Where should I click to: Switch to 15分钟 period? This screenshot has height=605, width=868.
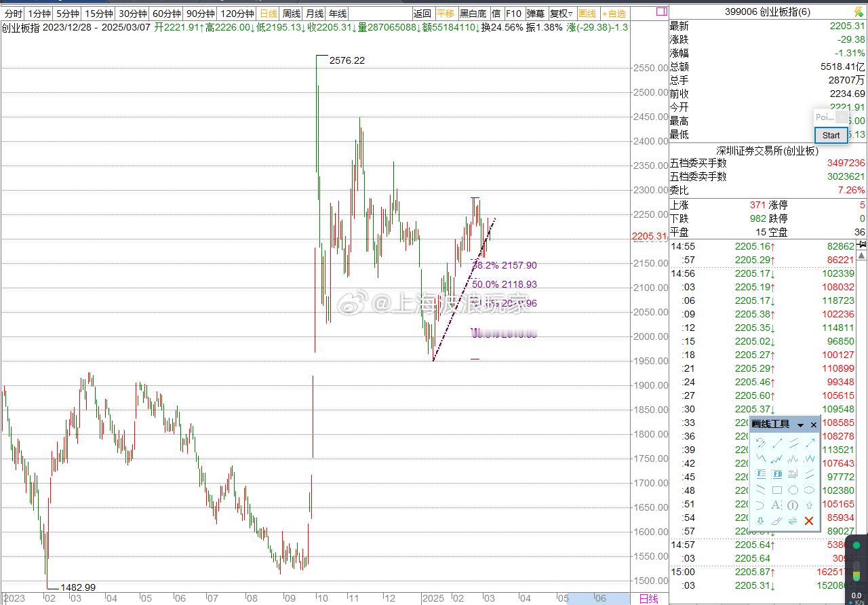pyautogui.click(x=98, y=14)
